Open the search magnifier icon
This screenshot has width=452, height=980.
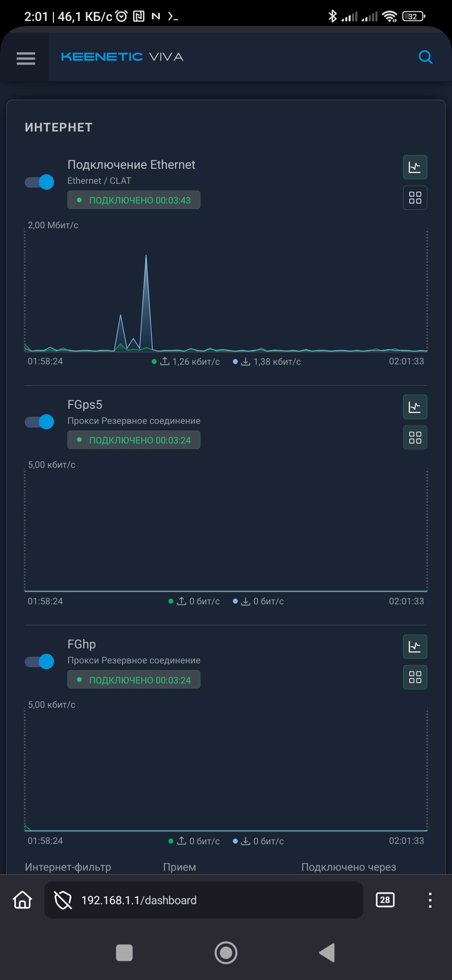click(425, 57)
